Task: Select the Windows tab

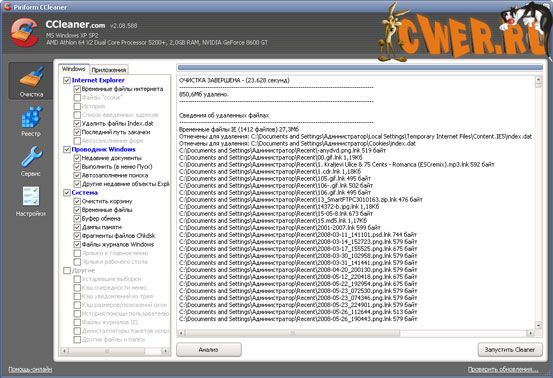Action: coord(74,69)
